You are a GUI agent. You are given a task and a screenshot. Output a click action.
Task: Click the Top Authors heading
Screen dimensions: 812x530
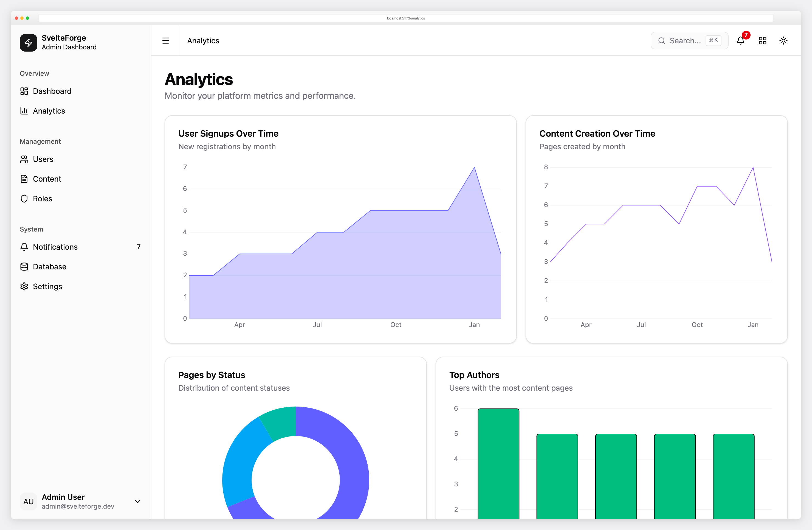click(474, 375)
